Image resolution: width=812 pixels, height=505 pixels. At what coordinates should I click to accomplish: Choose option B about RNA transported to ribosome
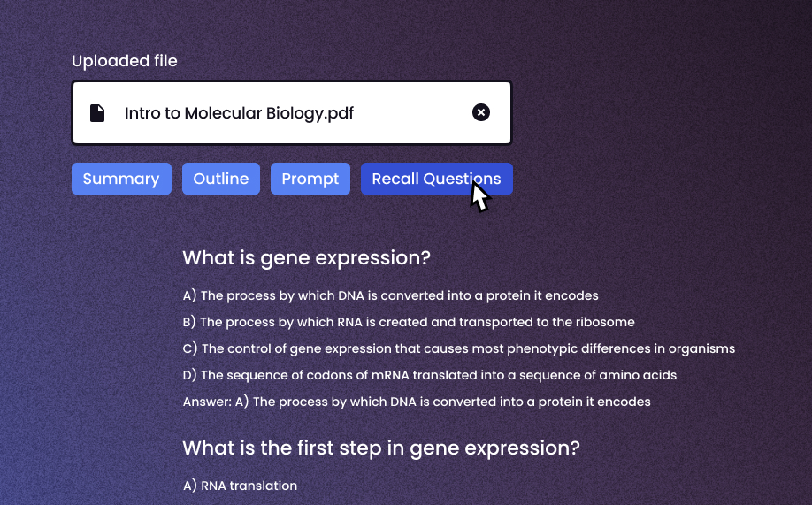(x=408, y=322)
